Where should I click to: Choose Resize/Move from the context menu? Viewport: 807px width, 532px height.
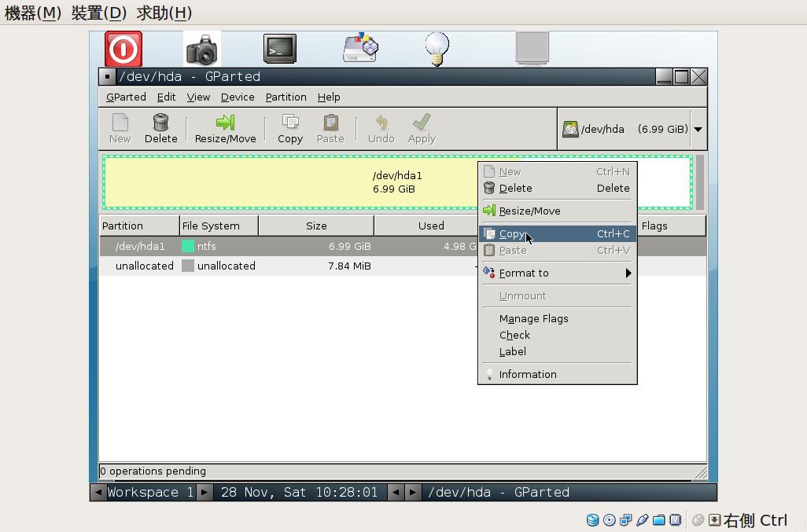point(558,211)
